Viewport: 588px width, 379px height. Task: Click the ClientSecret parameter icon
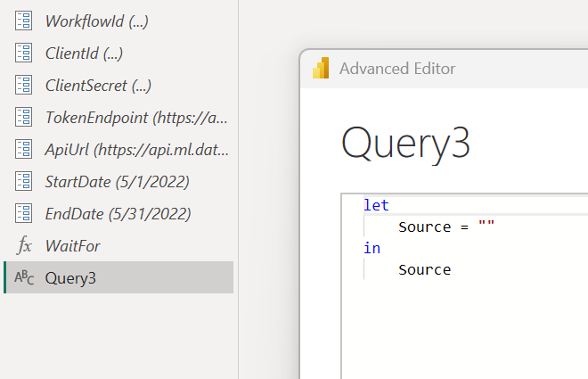[24, 85]
